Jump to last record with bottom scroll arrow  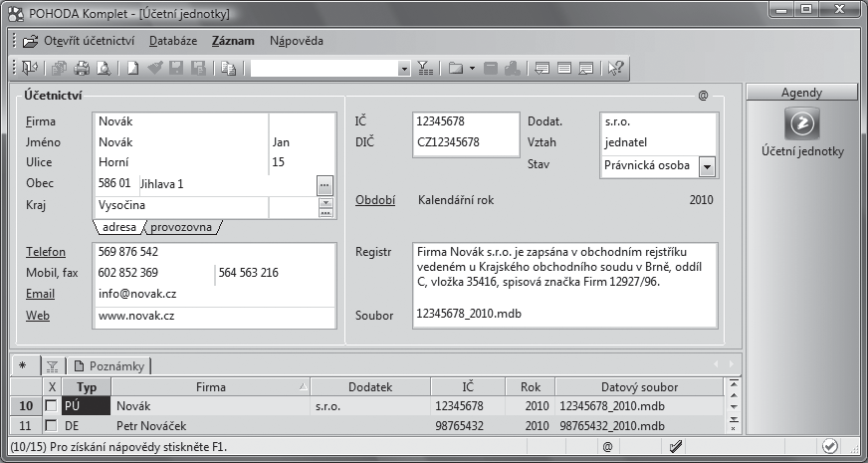coord(734,419)
